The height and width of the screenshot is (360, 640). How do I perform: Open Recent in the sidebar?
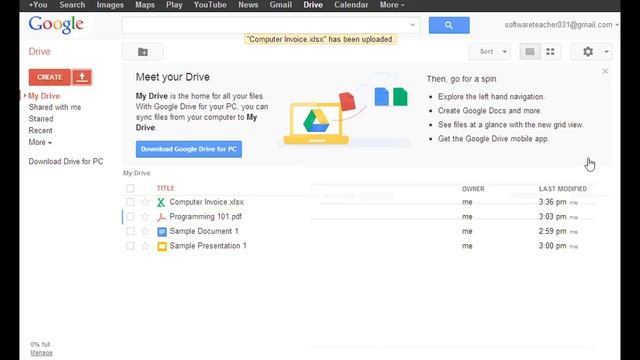click(40, 131)
